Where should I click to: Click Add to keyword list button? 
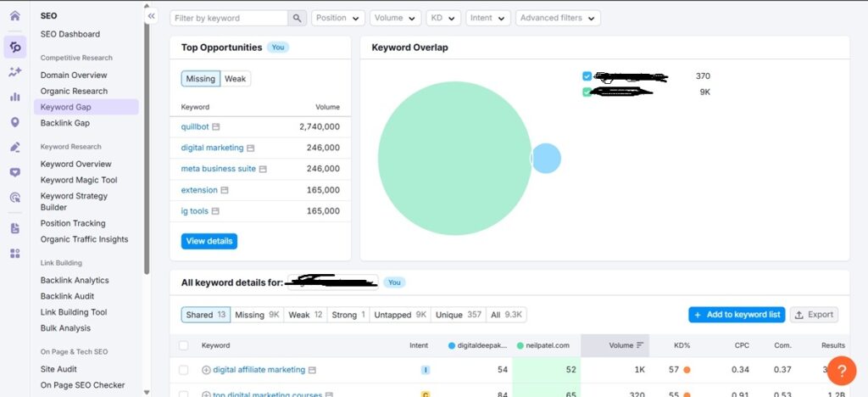(737, 315)
